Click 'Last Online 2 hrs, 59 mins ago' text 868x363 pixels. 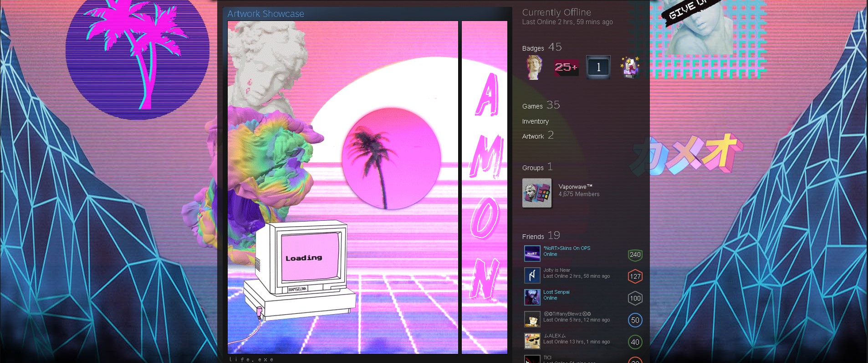(x=567, y=22)
